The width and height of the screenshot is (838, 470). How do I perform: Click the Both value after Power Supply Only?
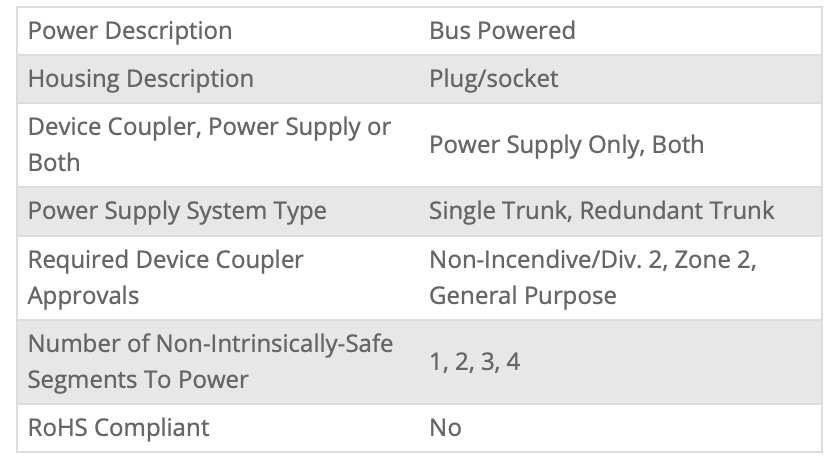pyautogui.click(x=678, y=145)
